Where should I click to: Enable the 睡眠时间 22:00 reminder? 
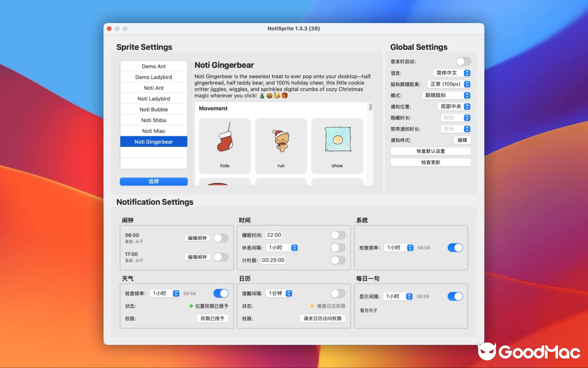[x=338, y=235]
